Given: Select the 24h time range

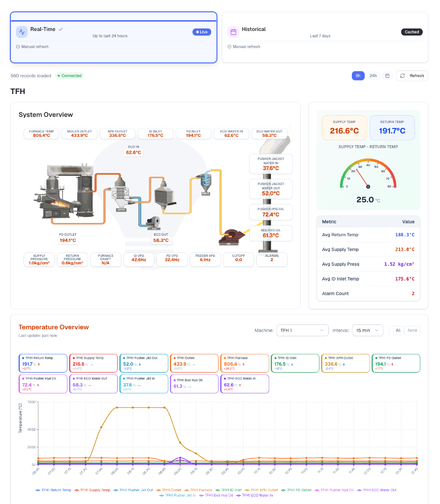Looking at the screenshot, I should pyautogui.click(x=373, y=76).
